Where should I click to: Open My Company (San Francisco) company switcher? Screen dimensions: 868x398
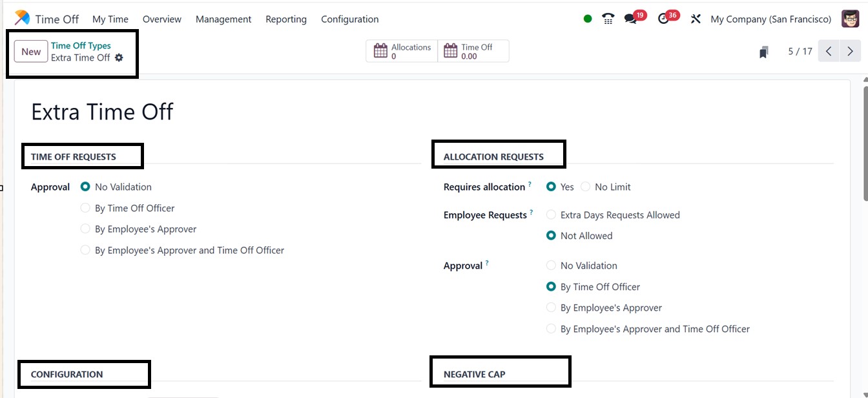click(x=770, y=19)
